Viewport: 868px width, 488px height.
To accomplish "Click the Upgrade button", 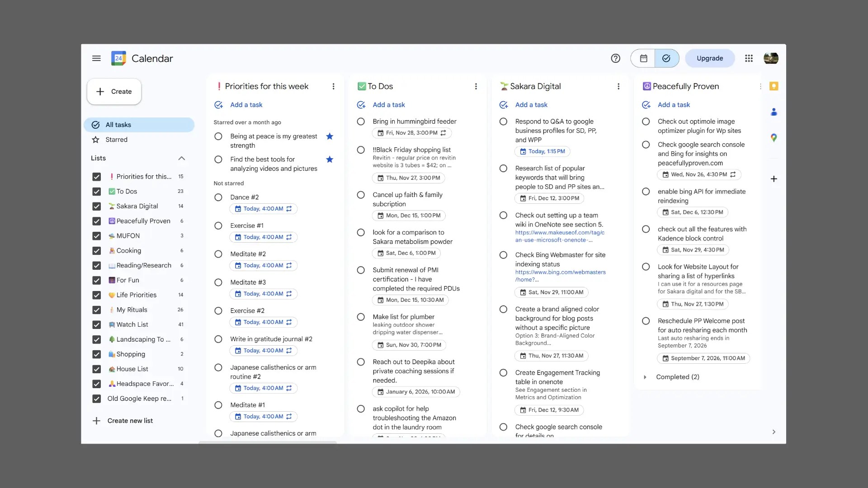I will click(709, 58).
